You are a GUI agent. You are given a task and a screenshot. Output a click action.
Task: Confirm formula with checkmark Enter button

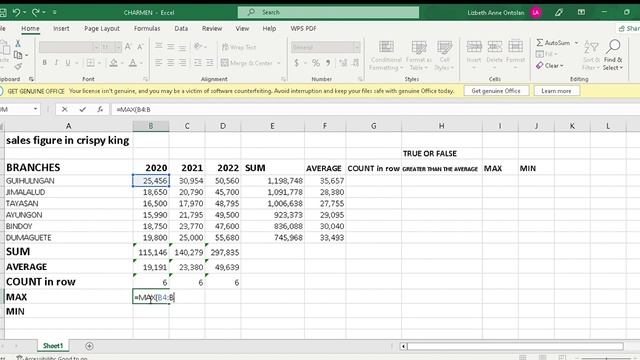[x=82, y=109]
